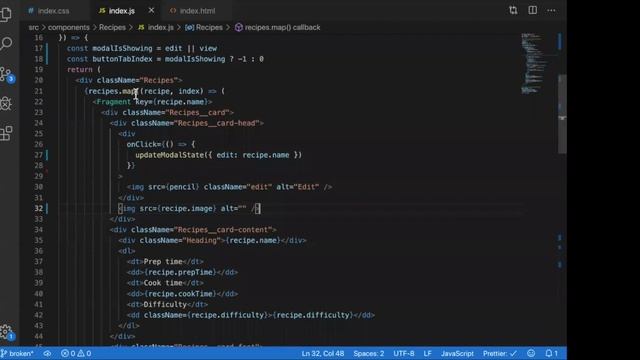Click Ln 32, Col 48 indicator
Viewport: 640px width, 360px height.
pos(323,353)
